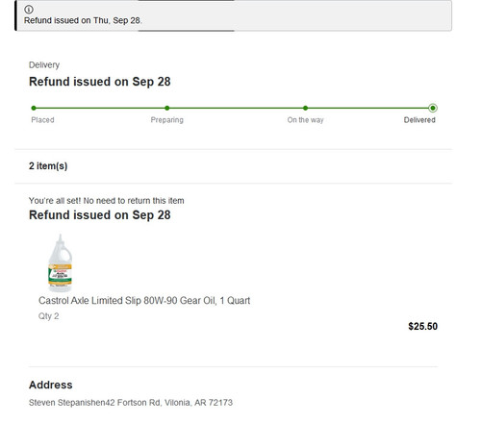This screenshot has height=448, width=481.
Task: Click the info icon in refund banner
Action: pyautogui.click(x=29, y=10)
